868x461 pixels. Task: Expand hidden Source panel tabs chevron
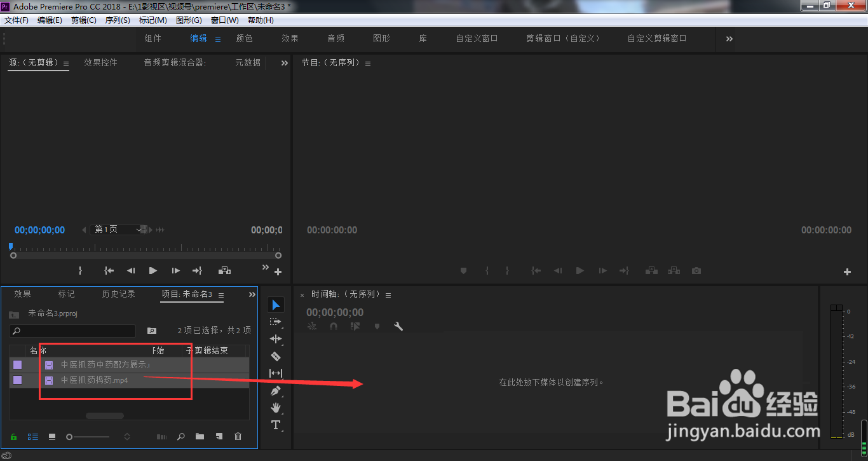pyautogui.click(x=285, y=63)
